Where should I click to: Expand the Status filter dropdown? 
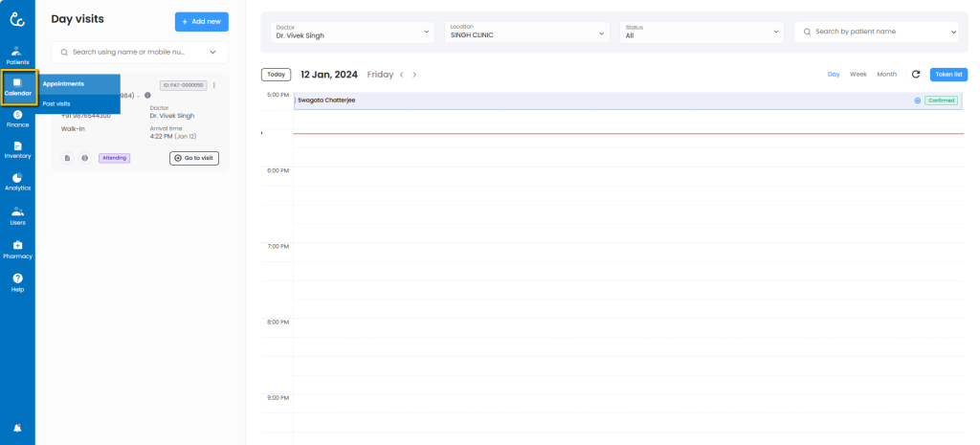pos(701,32)
